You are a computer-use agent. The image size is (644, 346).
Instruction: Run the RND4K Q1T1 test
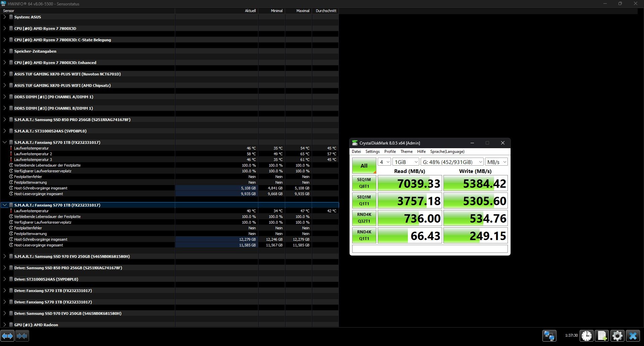click(364, 235)
